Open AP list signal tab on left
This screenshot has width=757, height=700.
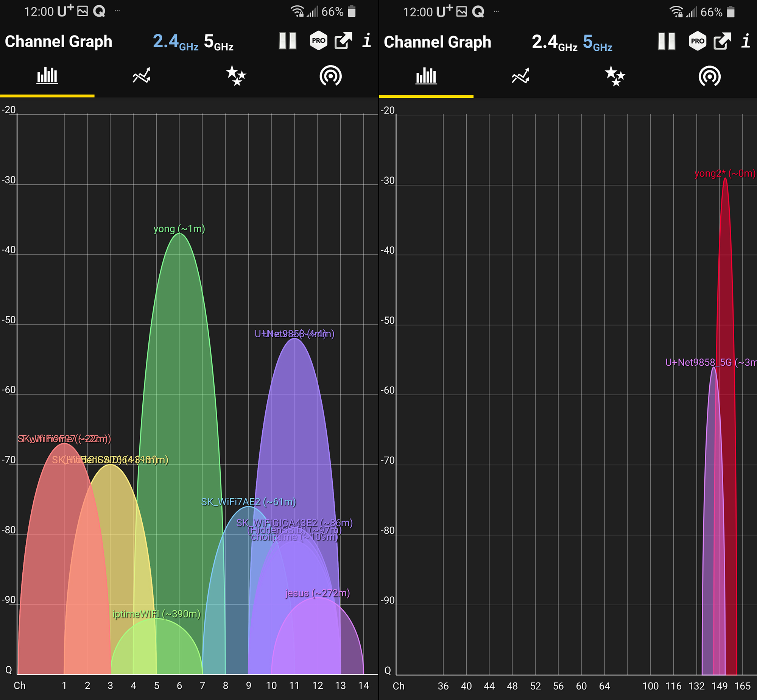coord(330,76)
